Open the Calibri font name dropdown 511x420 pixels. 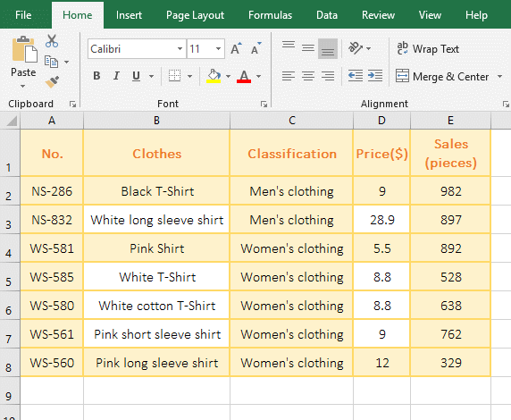click(180, 48)
